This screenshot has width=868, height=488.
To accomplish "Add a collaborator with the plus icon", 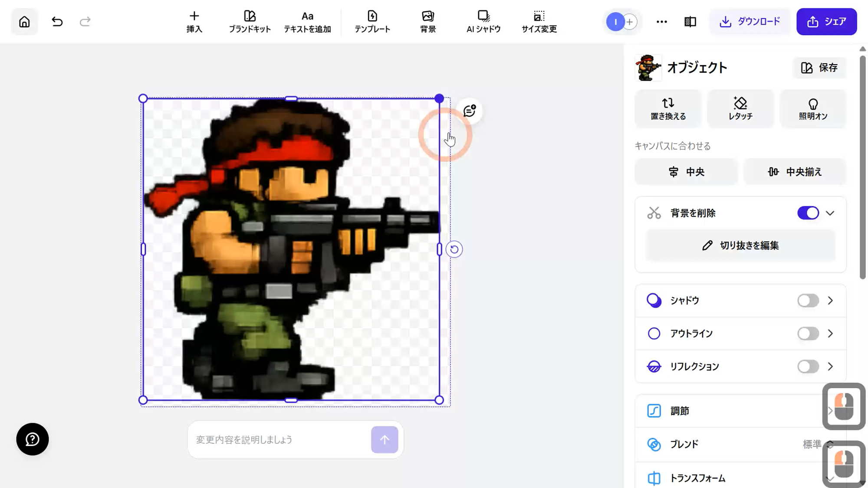I will tap(630, 22).
